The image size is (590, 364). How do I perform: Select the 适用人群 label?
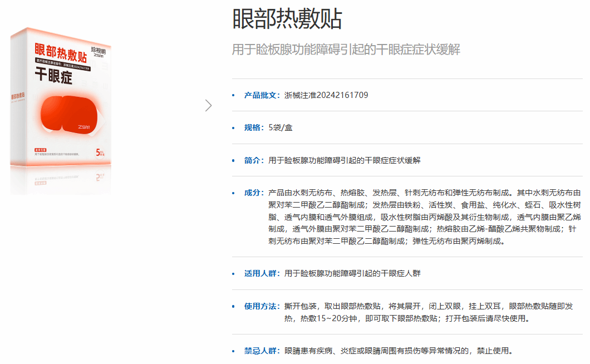point(260,273)
